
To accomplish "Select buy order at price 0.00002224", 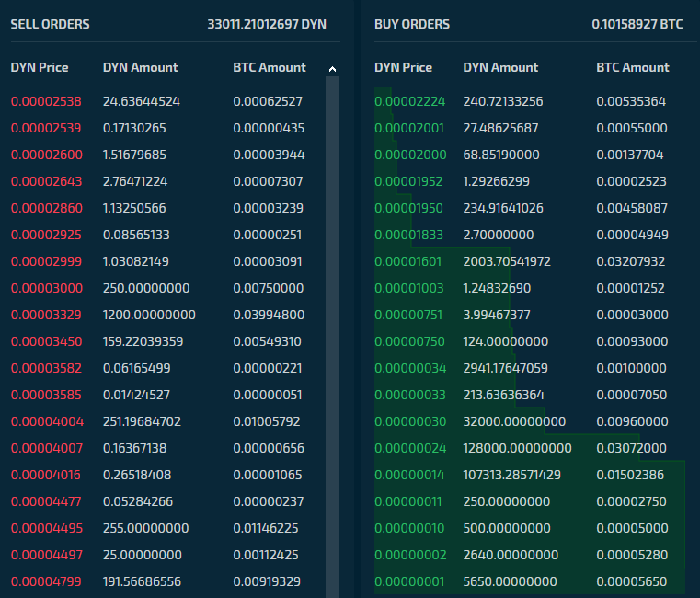I will [x=530, y=101].
